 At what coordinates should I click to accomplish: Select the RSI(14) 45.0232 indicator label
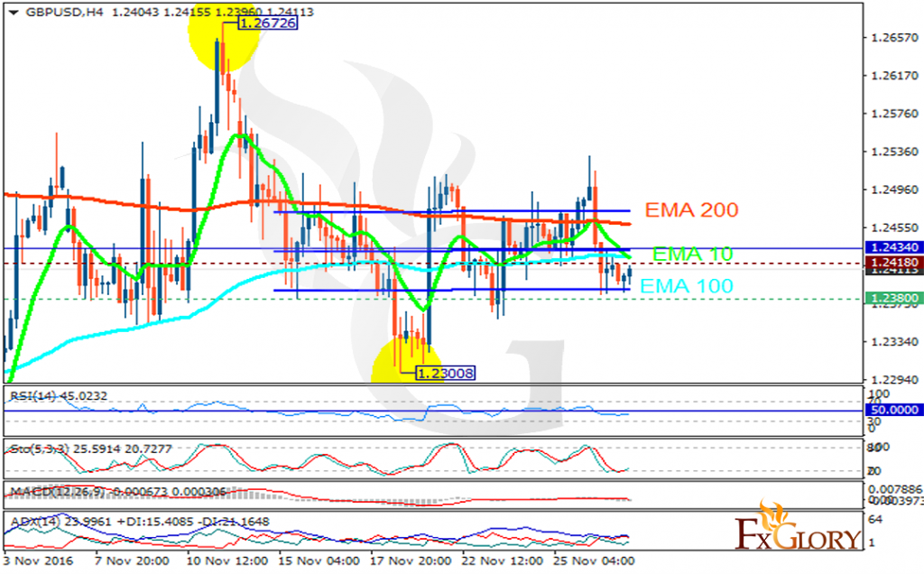[59, 396]
